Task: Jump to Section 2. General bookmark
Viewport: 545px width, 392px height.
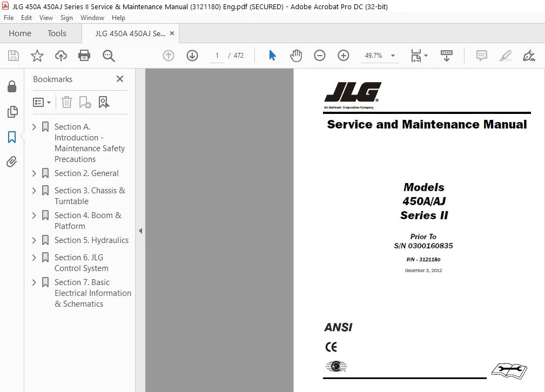Action: coord(86,173)
